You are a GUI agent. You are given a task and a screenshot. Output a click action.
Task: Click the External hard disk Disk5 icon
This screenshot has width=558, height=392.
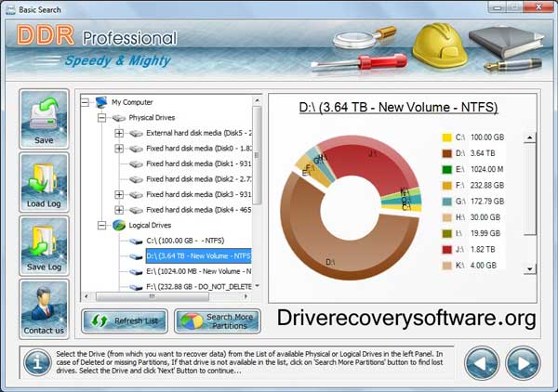136,133
